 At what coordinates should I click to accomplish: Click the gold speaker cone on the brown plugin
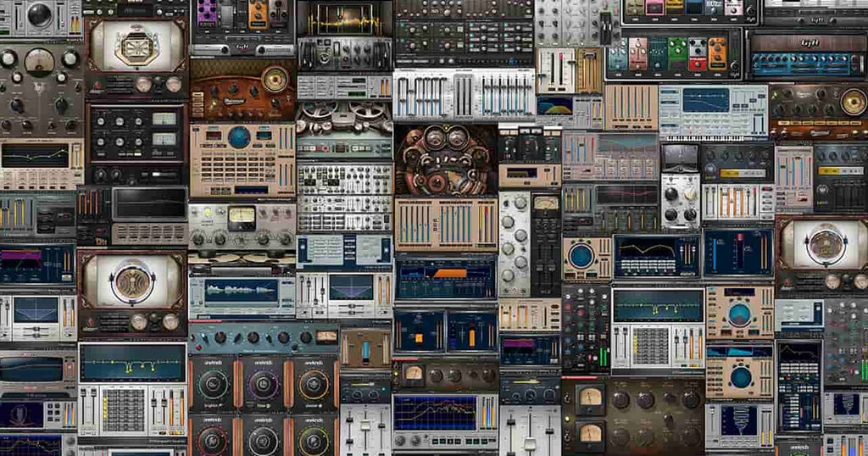coord(275,79)
